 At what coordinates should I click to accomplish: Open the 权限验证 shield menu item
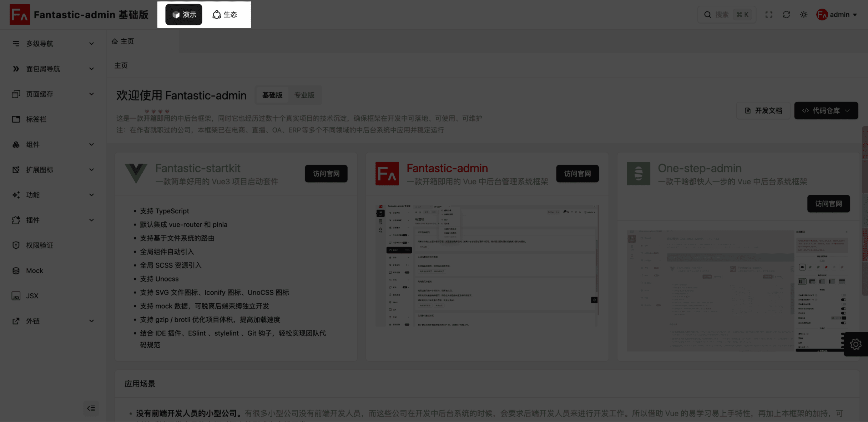click(x=40, y=245)
